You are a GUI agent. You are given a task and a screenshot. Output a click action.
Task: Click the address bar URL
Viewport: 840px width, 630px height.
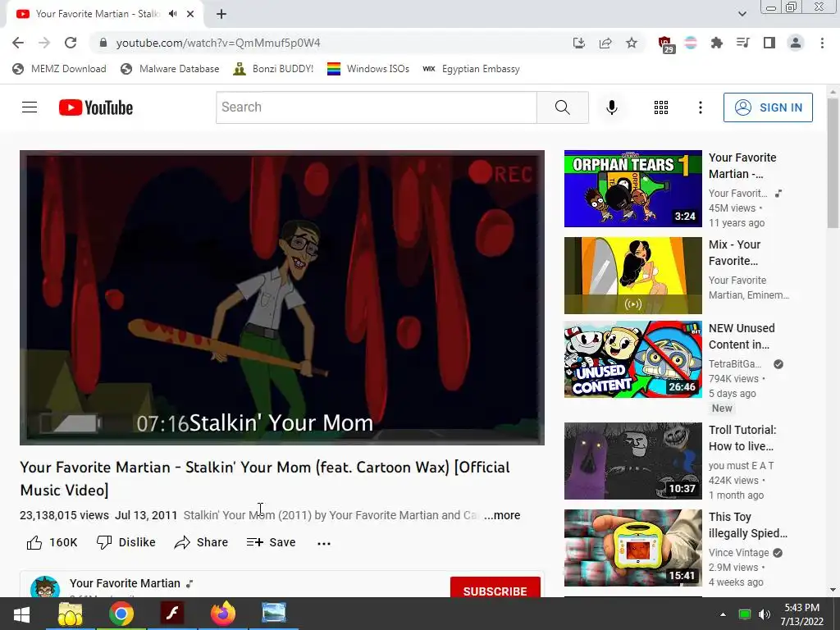[218, 43]
